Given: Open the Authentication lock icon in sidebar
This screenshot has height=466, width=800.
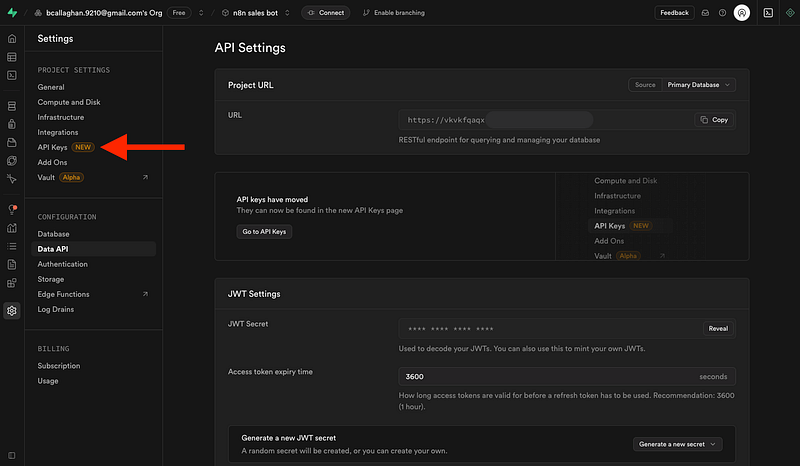Looking at the screenshot, I should (x=12, y=124).
